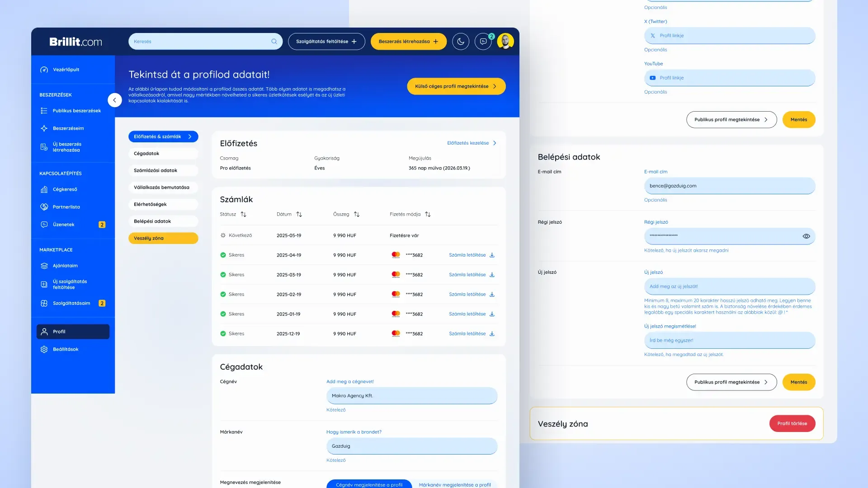This screenshot has height=488, width=868.
Task: Click the Új jelszó input field
Action: (x=730, y=286)
